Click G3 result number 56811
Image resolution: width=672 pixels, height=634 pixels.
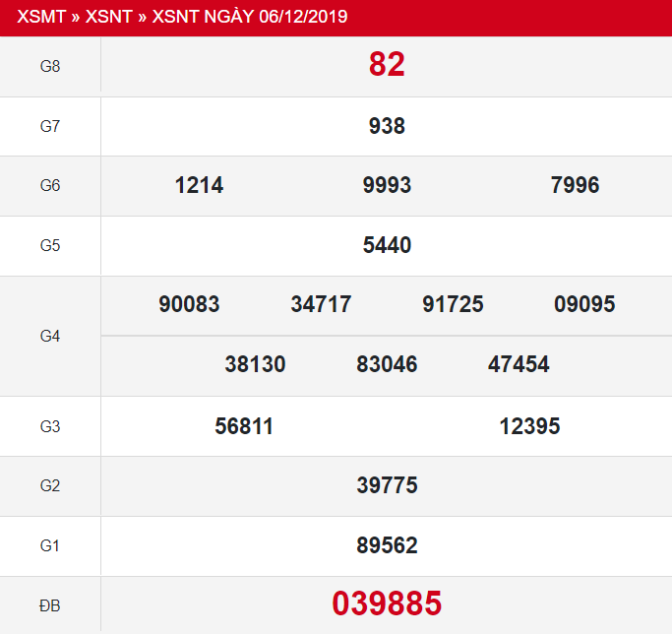point(244,425)
